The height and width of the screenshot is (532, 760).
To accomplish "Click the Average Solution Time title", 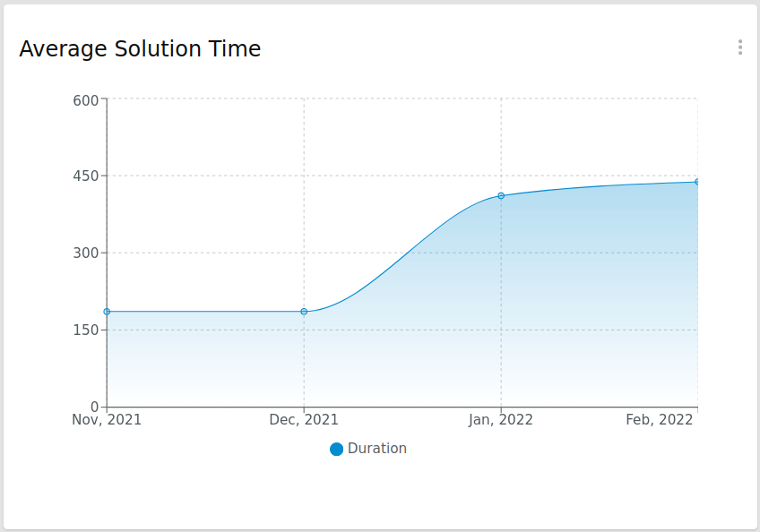I will 140,49.
